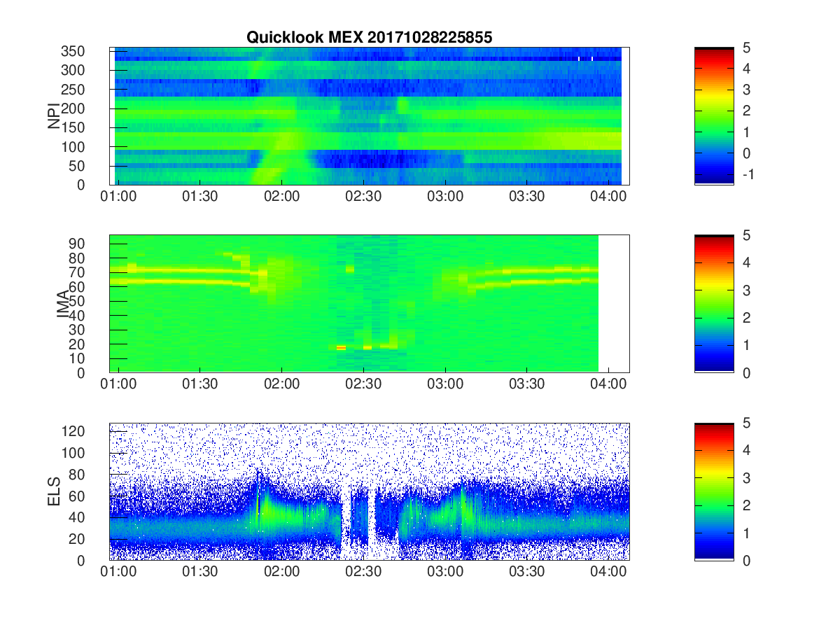Pick the ELS panel's color bar

[714, 491]
